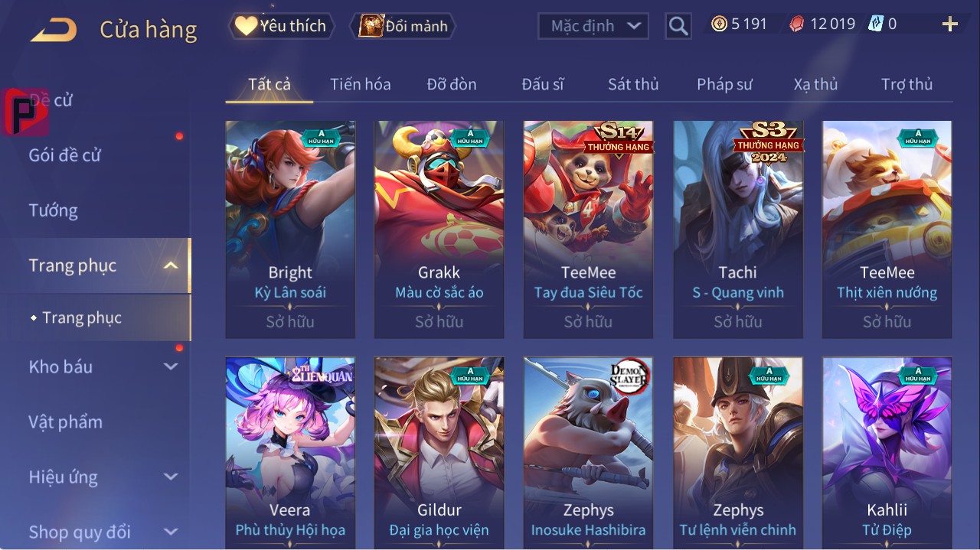The width and height of the screenshot is (980, 550).
Task: Collapse the Trang phục menu chevron
Action: [x=171, y=265]
